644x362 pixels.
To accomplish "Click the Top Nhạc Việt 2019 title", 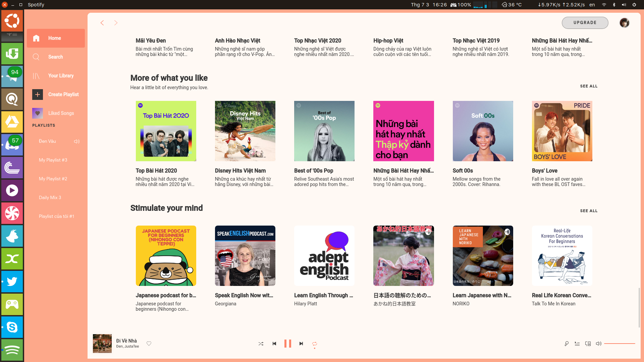I will pyautogui.click(x=476, y=41).
